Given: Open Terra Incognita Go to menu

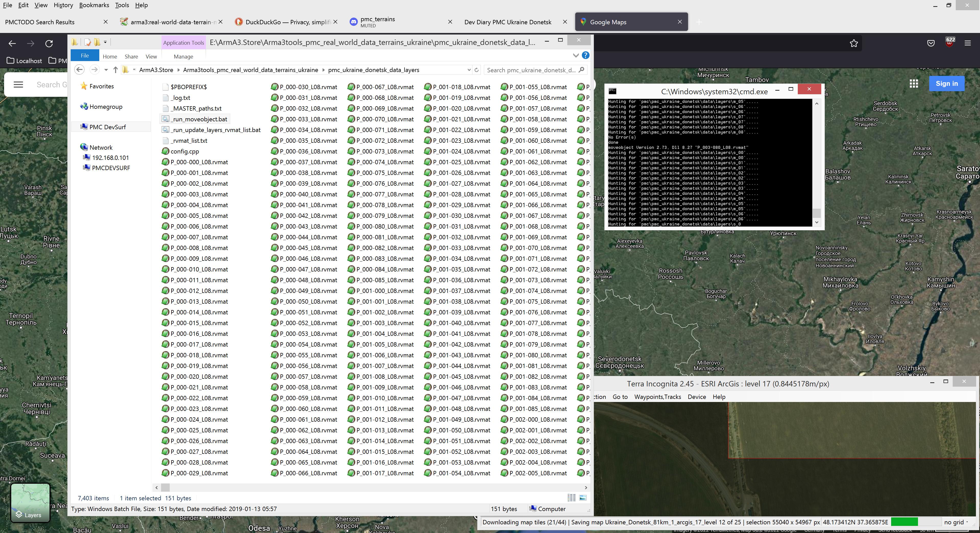Looking at the screenshot, I should click(620, 397).
